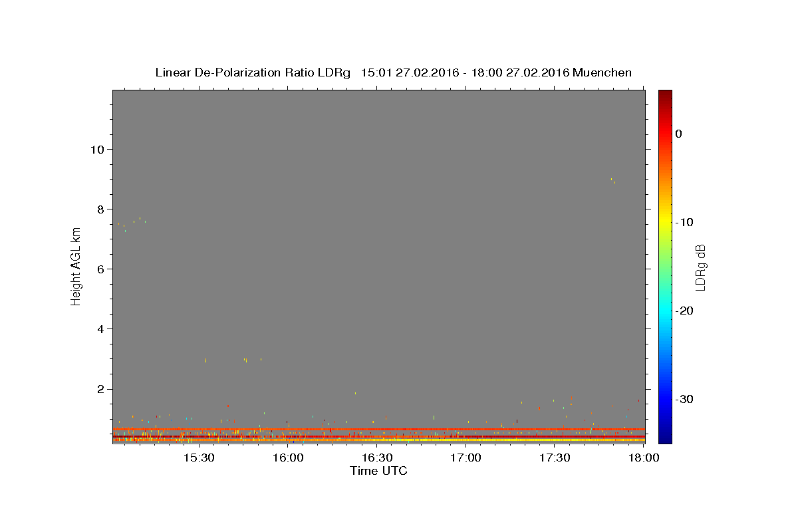Pick the blue -30 dB colorbar region
This screenshot has height=532, width=798.
[665, 399]
